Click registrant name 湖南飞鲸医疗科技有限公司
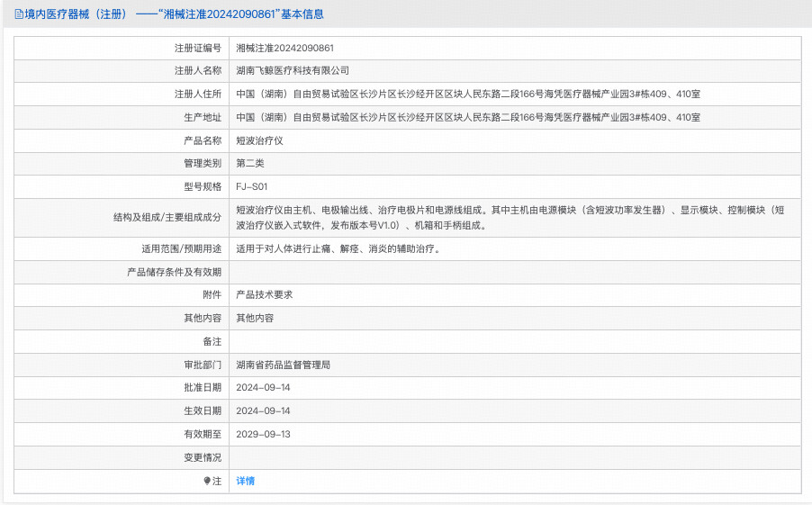 292,70
